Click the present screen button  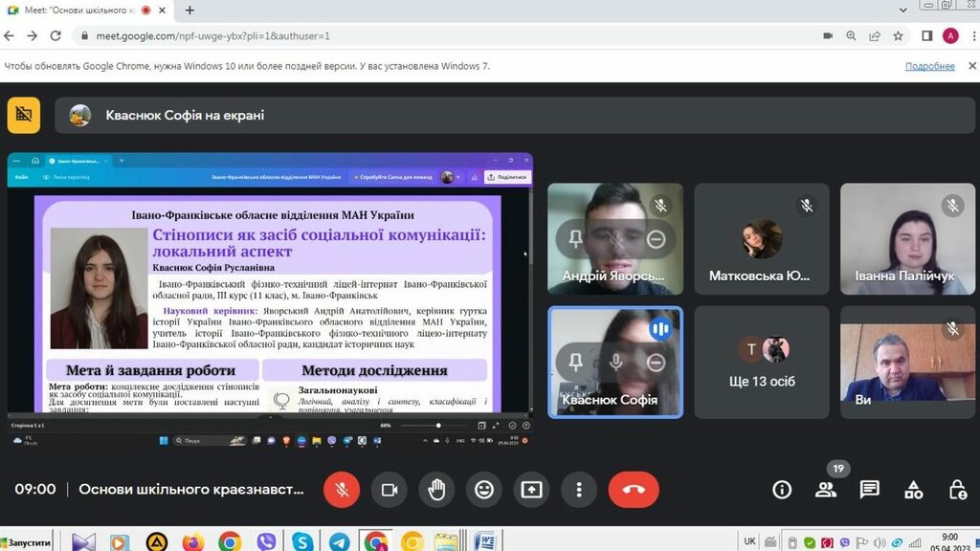point(531,490)
